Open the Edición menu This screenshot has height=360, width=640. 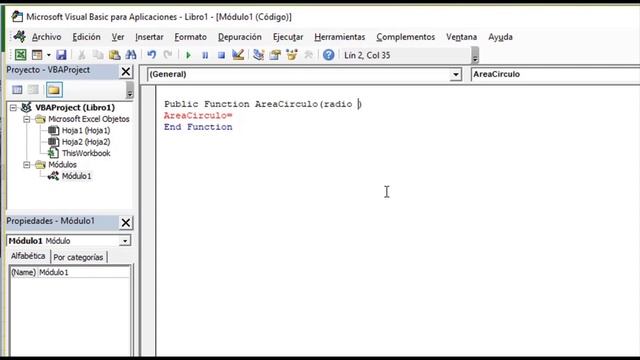pos(86,37)
